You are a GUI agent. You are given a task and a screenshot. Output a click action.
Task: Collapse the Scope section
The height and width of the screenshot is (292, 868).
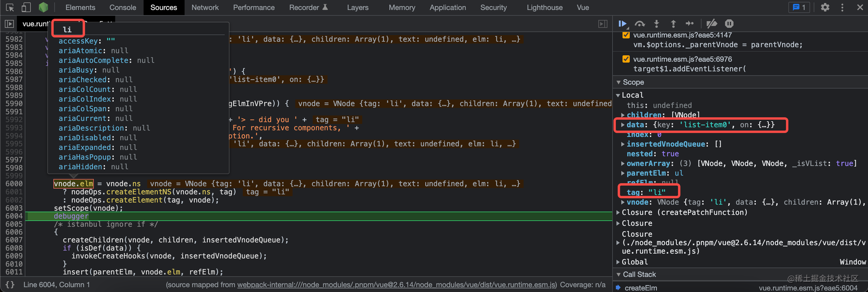[x=619, y=82]
